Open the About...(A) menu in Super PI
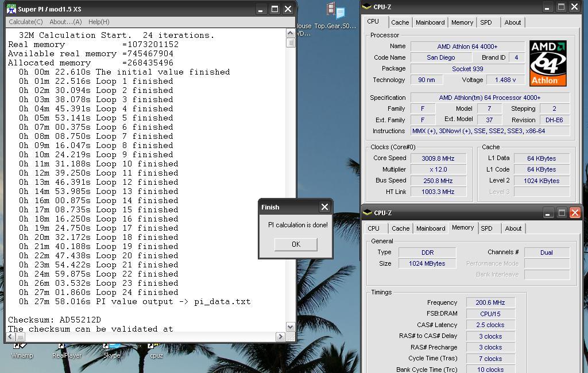Screen dimensions: 588x373 [x=65, y=22]
